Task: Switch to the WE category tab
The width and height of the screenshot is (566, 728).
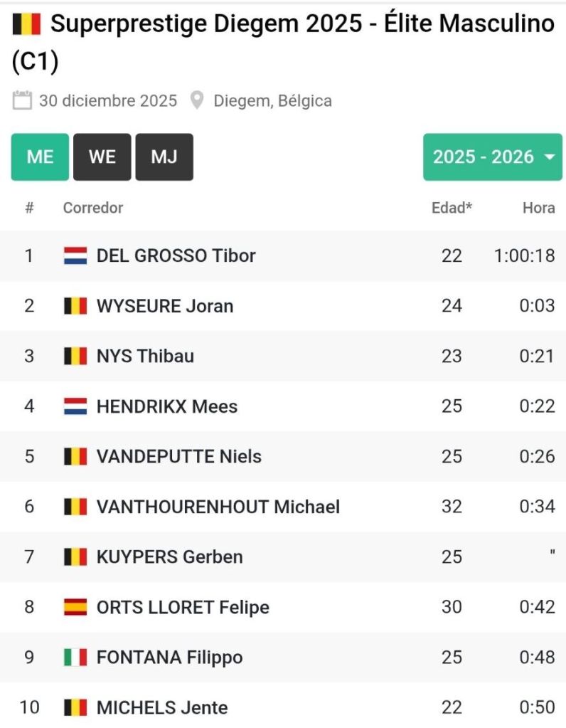Action: click(x=102, y=157)
